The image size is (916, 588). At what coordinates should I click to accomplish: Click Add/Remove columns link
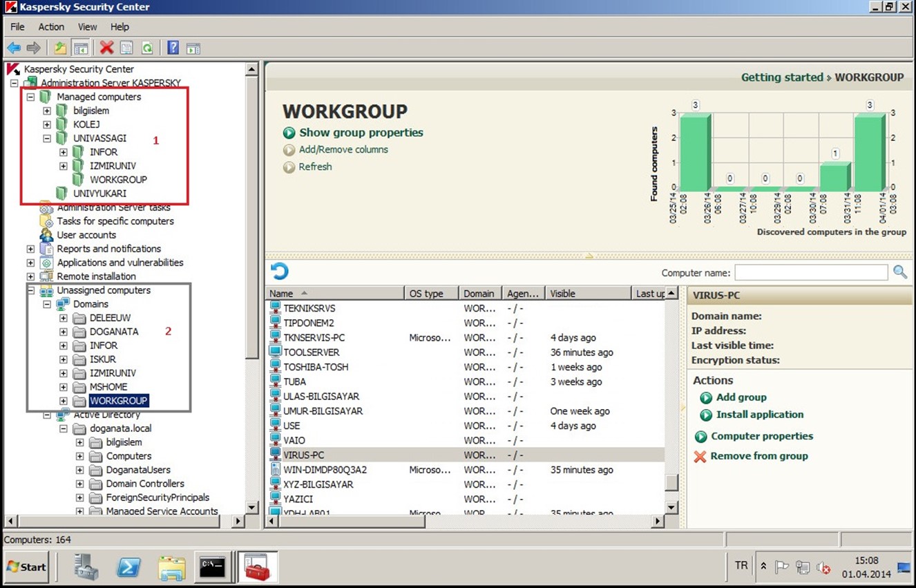[343, 150]
